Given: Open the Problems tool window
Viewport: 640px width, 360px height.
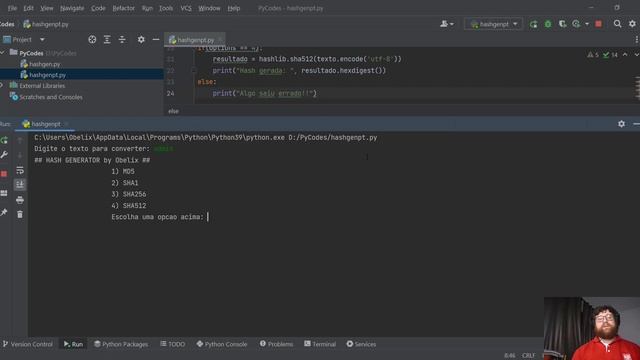Looking at the screenshot, I should pos(276,344).
